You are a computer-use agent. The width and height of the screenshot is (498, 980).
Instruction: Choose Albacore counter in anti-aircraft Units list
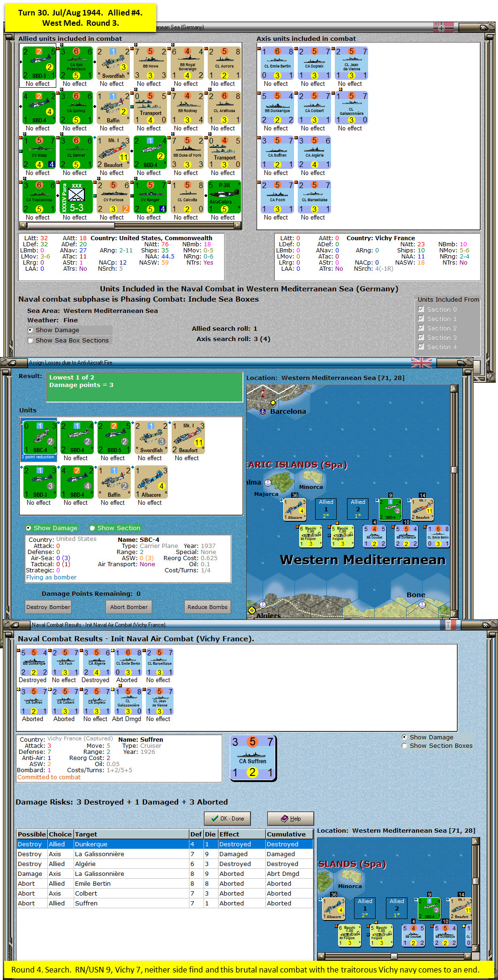(x=151, y=482)
